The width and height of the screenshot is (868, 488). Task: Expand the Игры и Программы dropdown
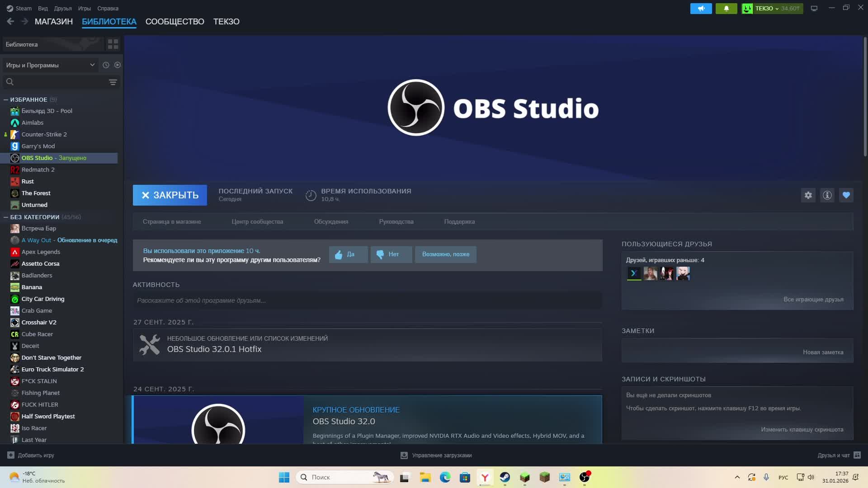coord(50,65)
